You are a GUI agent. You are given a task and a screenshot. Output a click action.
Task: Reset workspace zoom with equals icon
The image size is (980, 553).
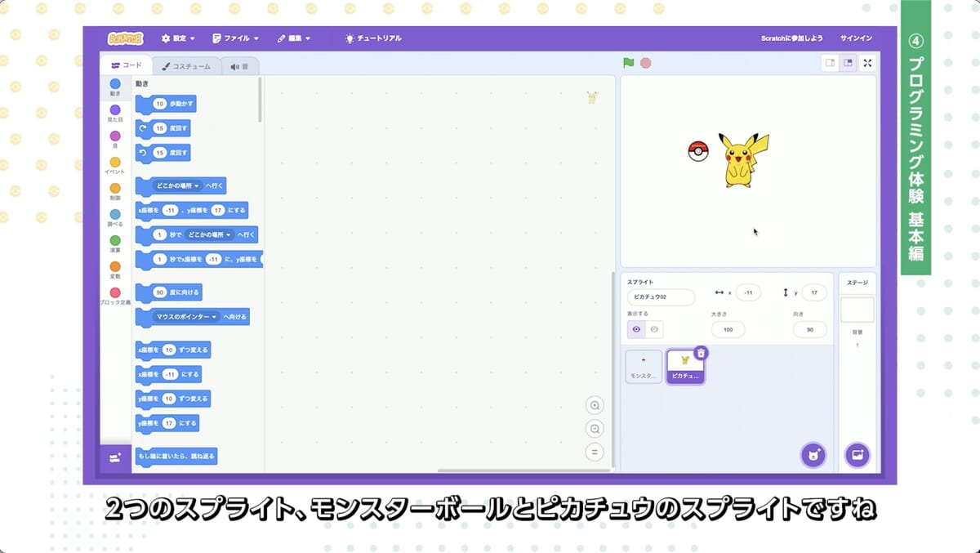coord(595,452)
